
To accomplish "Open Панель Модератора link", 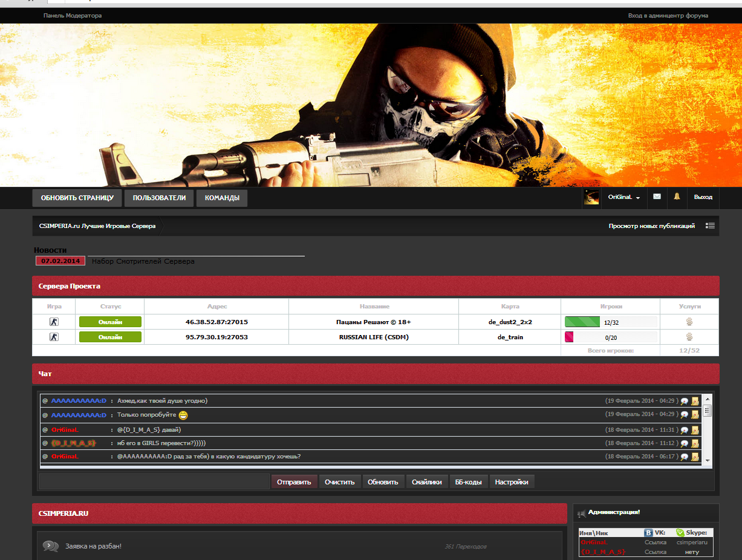I will click(73, 16).
